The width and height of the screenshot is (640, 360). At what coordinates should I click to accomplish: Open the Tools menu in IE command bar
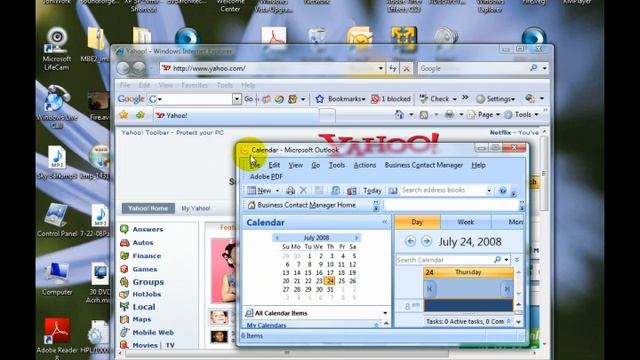522,115
